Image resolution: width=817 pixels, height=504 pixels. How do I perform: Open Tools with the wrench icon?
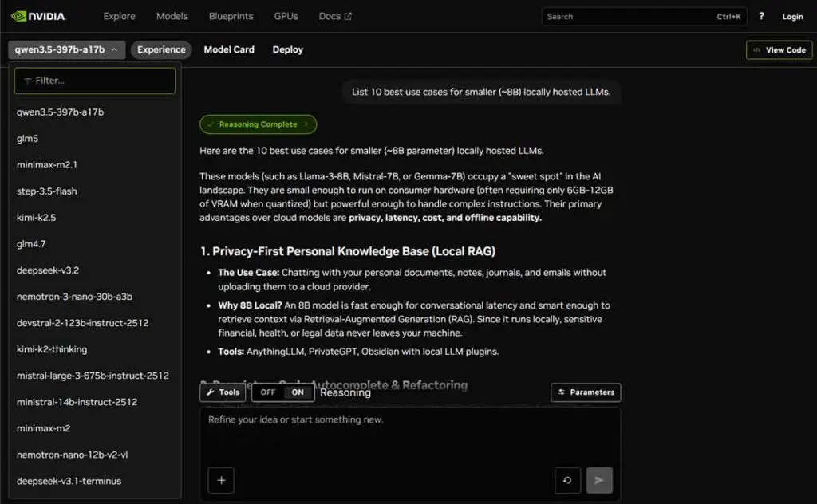pos(223,392)
